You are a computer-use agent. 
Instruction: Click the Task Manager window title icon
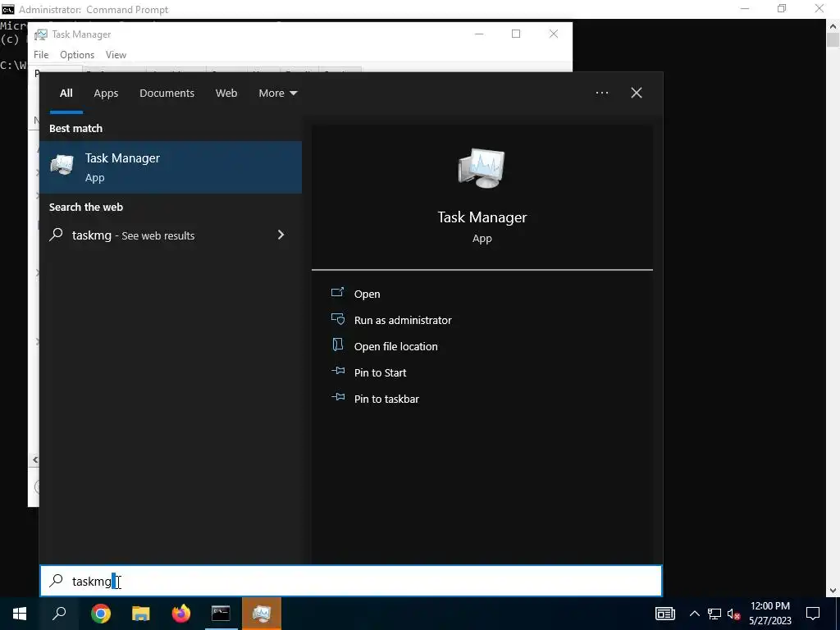pos(41,34)
